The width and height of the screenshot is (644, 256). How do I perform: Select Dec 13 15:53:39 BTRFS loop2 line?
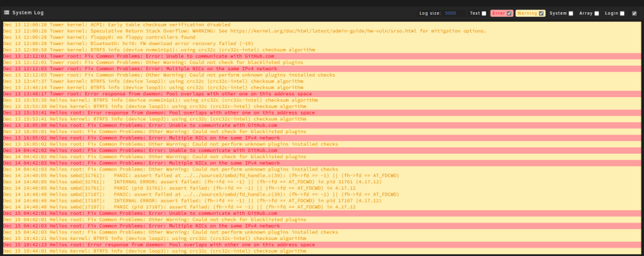(x=321, y=106)
